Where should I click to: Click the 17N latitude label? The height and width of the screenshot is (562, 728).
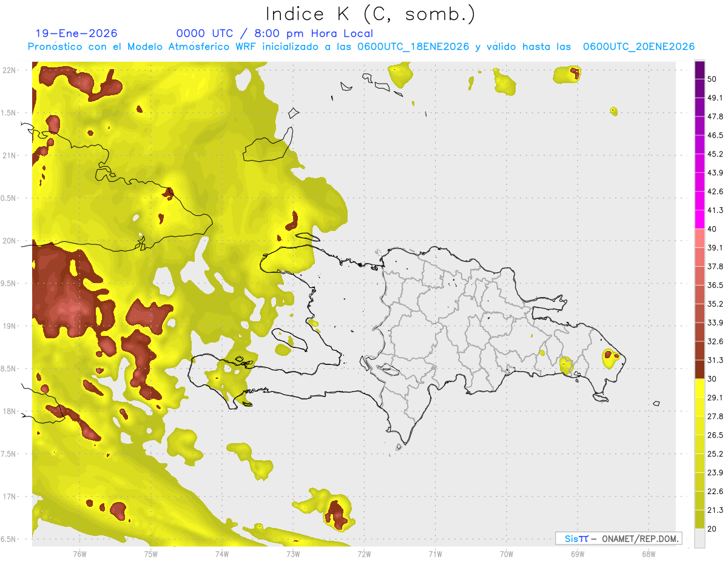(x=10, y=497)
